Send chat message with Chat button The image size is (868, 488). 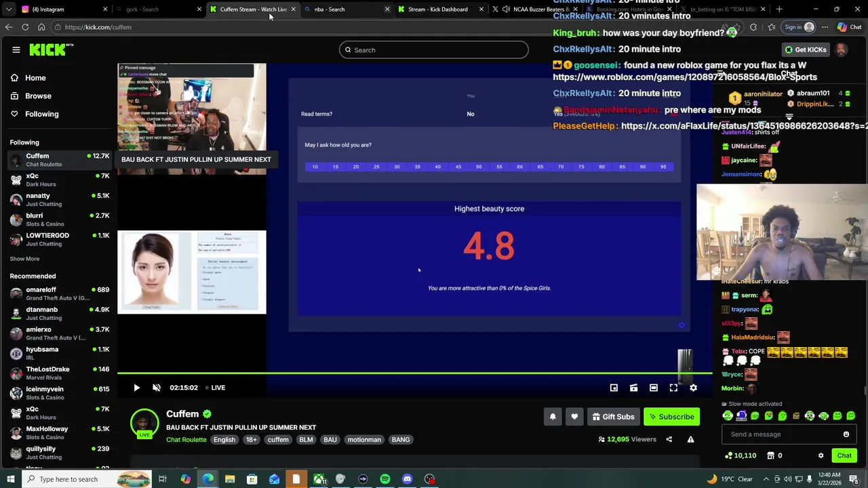[844, 455]
